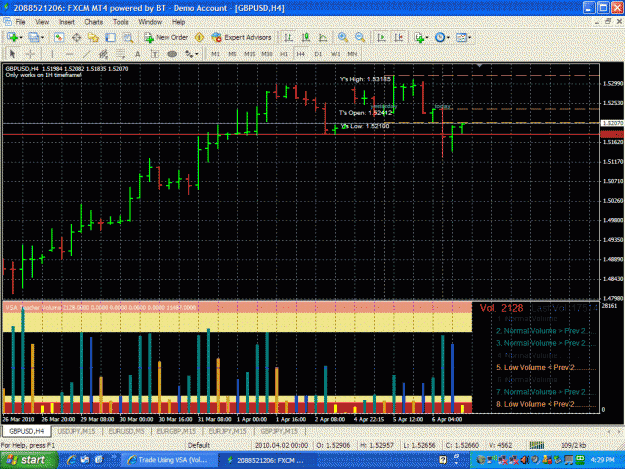
Task: Switch to line chart display
Action: (x=323, y=37)
